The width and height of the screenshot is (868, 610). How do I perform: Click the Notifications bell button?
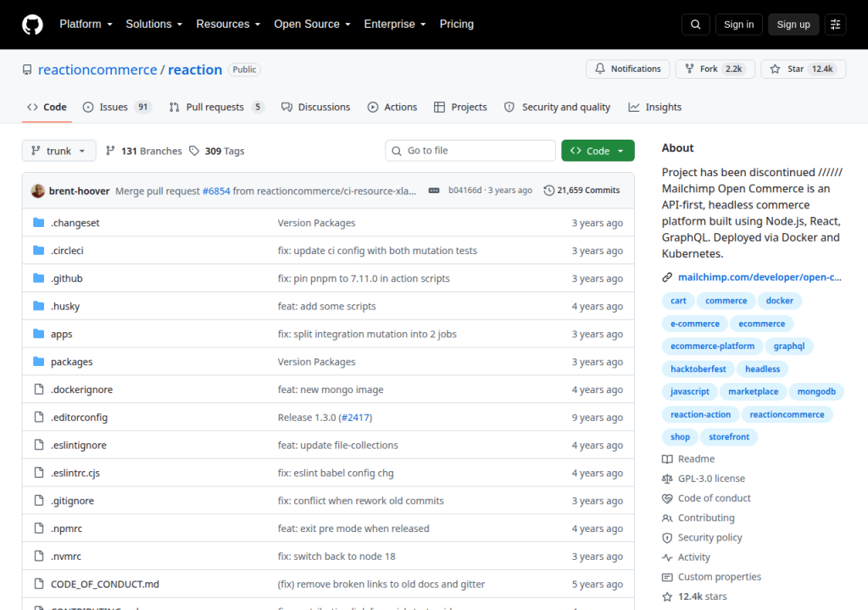pos(628,69)
